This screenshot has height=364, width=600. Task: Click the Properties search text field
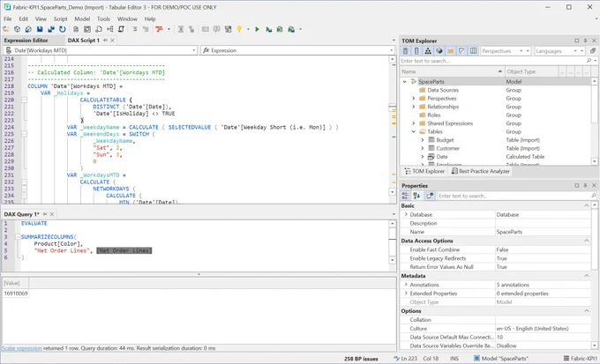(x=514, y=196)
